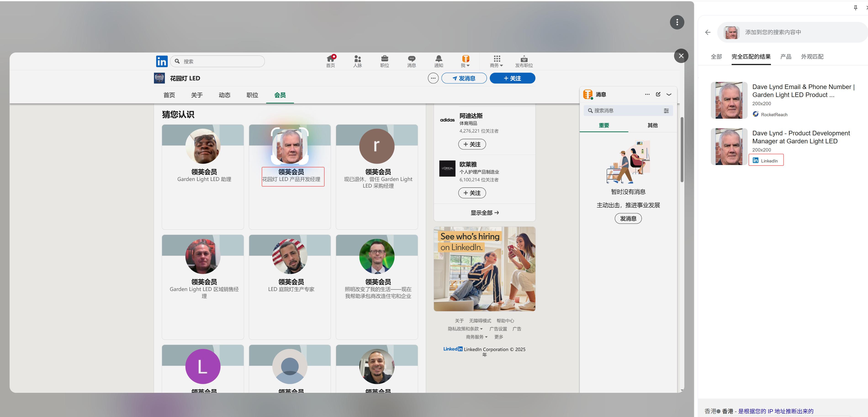
Task: Compose a new message with the pencil icon
Action: click(658, 94)
